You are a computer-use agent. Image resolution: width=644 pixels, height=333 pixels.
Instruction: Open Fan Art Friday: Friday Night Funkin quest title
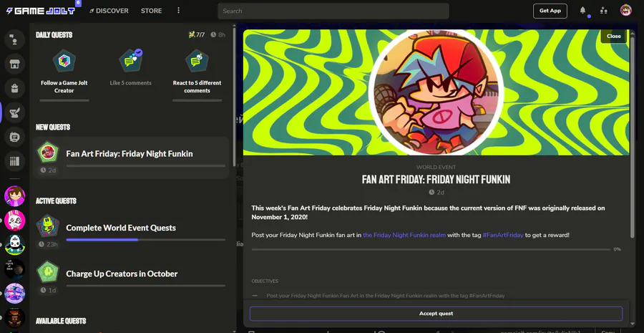(130, 154)
